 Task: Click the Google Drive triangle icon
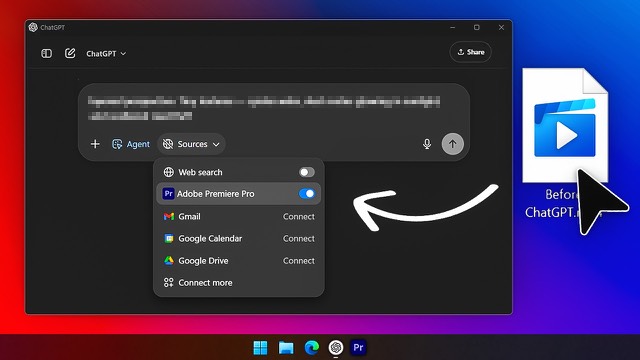[x=169, y=260]
